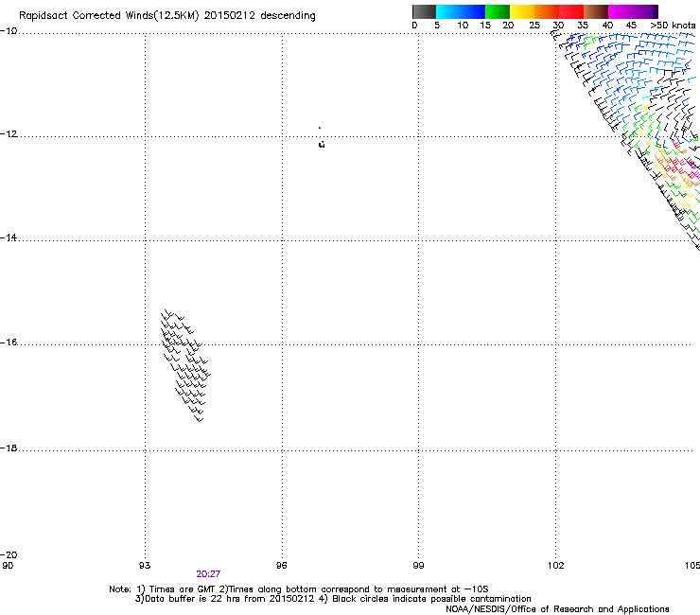Select the red 30-35 knots color segment
The height and width of the screenshot is (615, 700).
(571, 11)
